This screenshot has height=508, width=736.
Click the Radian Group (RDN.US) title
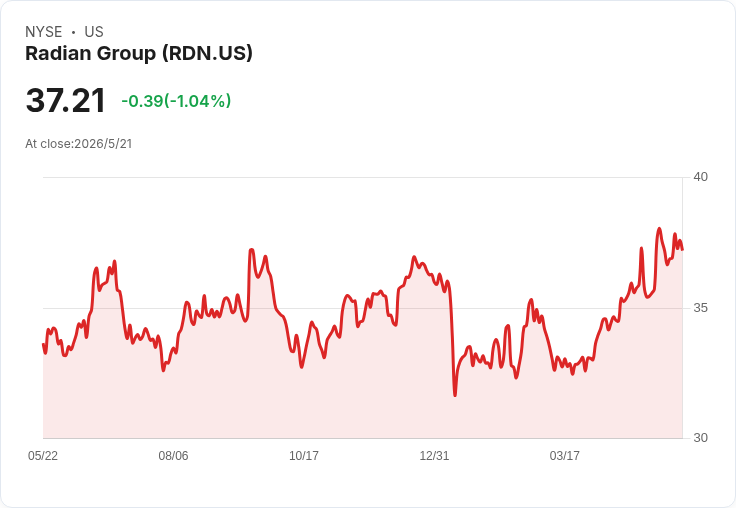(139, 54)
